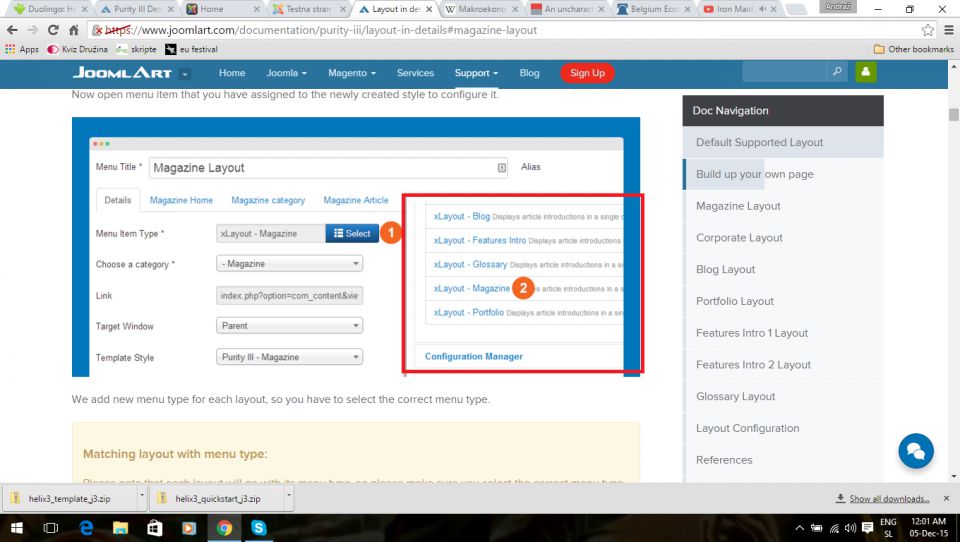Open the Kviz Družina bookmark
Viewport: 960px width, 542px height.
click(x=77, y=49)
